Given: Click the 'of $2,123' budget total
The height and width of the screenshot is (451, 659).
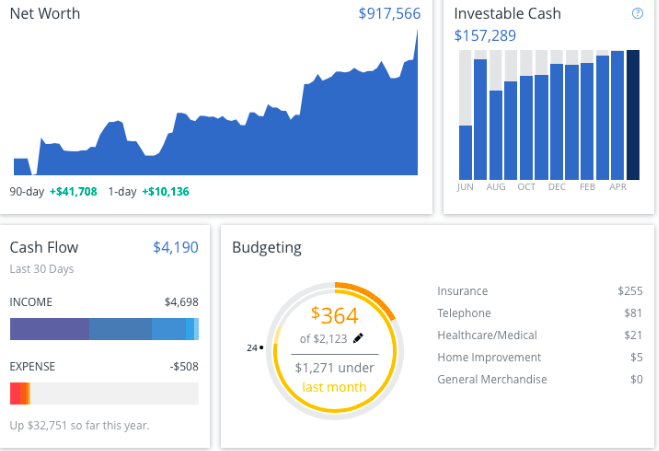Looking at the screenshot, I should click(323, 339).
